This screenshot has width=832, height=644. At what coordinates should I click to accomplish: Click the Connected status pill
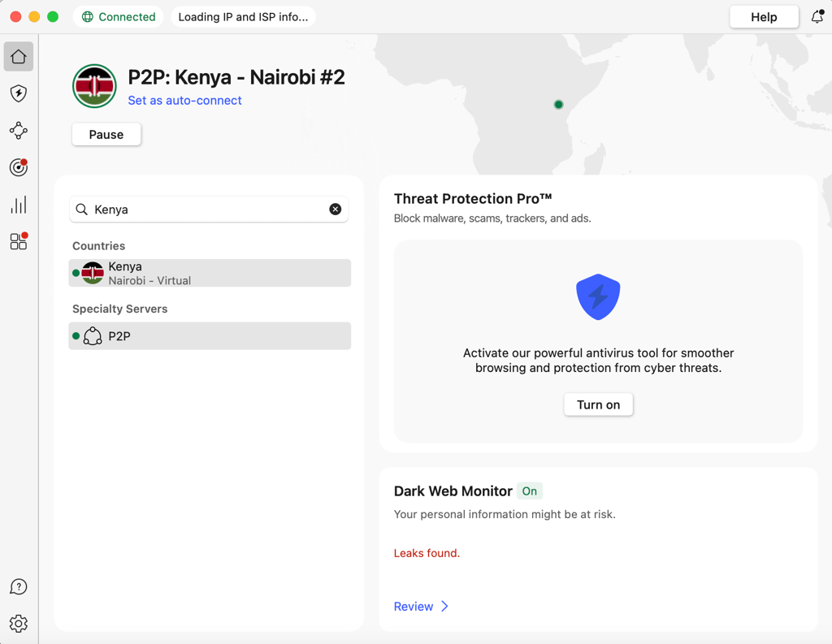tap(119, 17)
